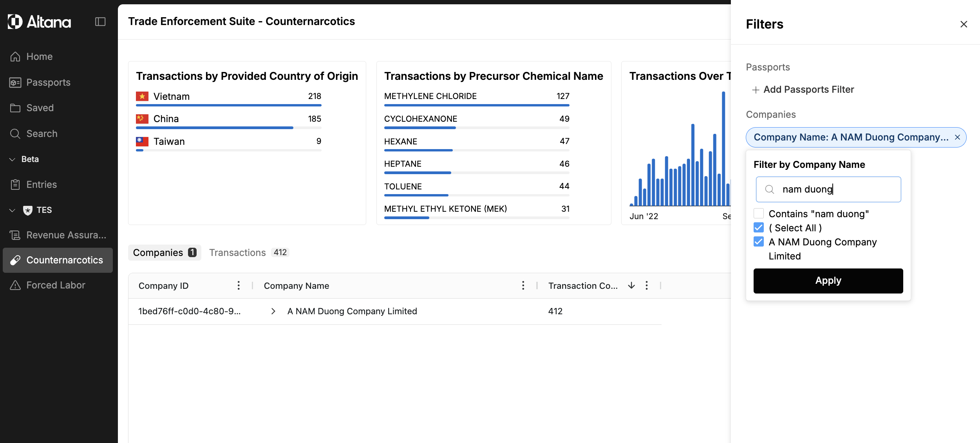The height and width of the screenshot is (443, 980).
Task: Open Transaction Count column options menu
Action: 647,286
